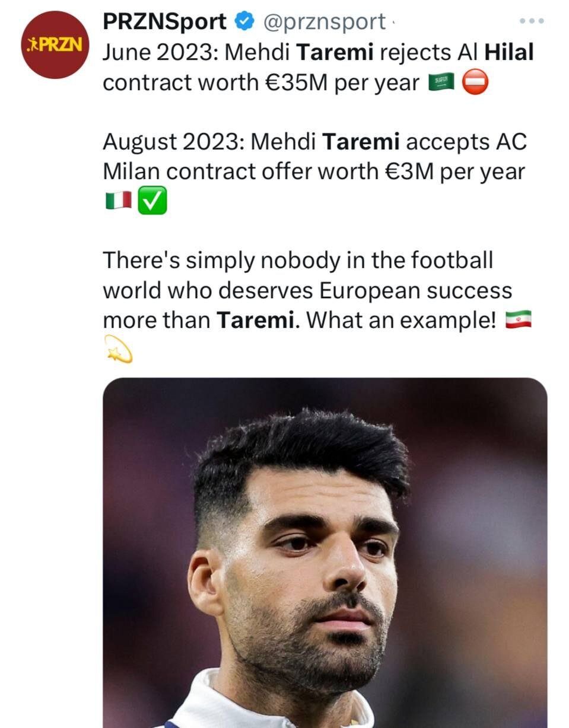Click the @prznsport handle
The height and width of the screenshot is (728, 569).
coord(326,21)
